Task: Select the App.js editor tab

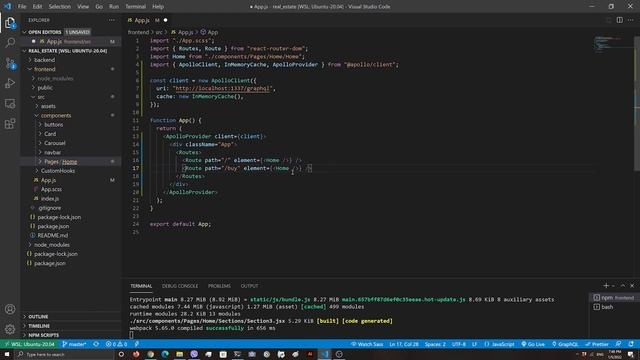Action: point(147,20)
